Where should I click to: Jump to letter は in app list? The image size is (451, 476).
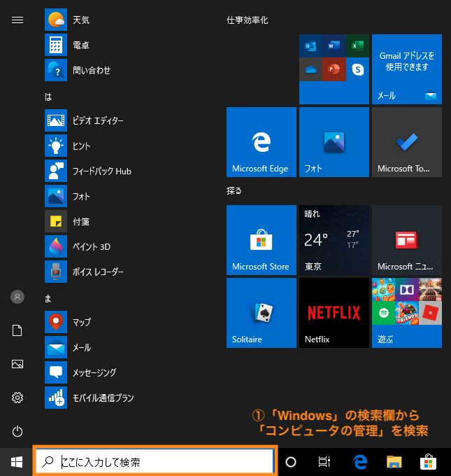tap(48, 97)
